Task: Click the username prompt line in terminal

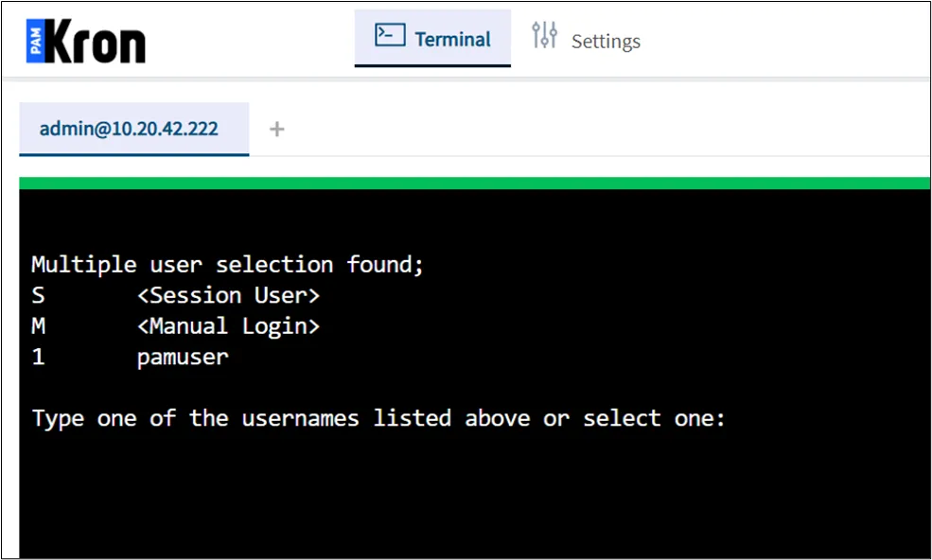Action: pyautogui.click(x=378, y=418)
